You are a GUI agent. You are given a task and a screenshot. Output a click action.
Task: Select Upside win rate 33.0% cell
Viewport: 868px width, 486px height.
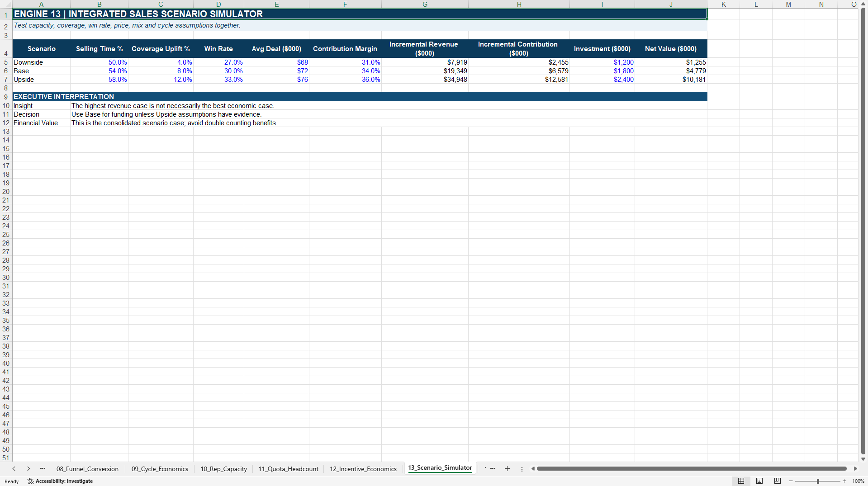[218, 80]
